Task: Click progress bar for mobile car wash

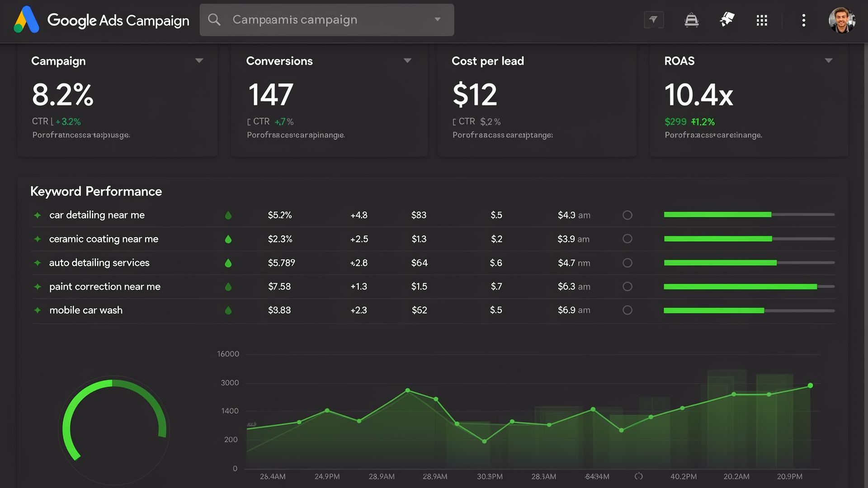Action: point(749,310)
